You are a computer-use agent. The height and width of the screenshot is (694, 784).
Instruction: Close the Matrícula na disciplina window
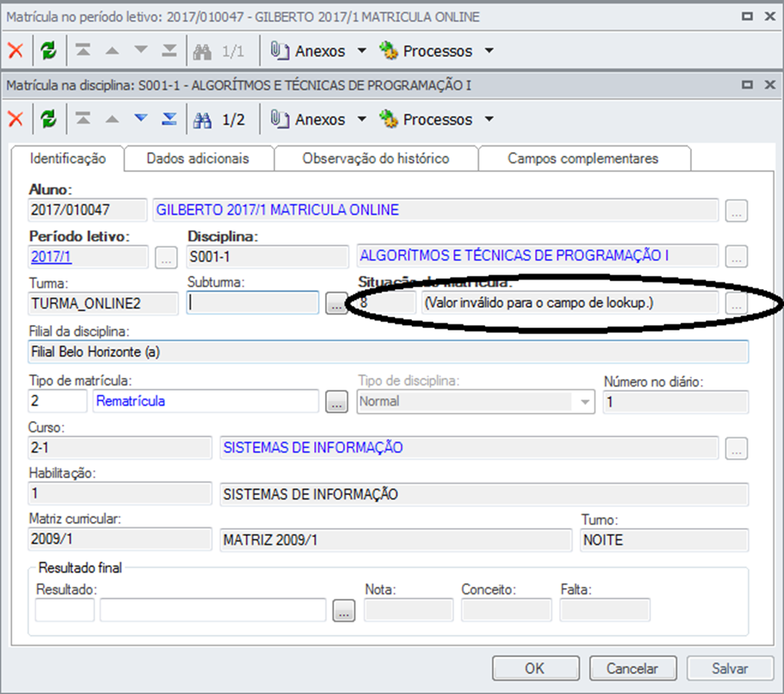[x=770, y=85]
